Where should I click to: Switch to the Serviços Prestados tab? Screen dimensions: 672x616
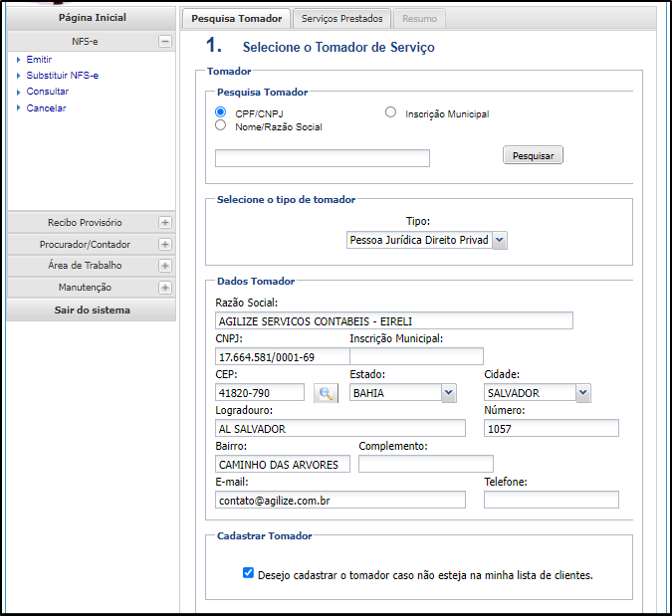(x=340, y=19)
